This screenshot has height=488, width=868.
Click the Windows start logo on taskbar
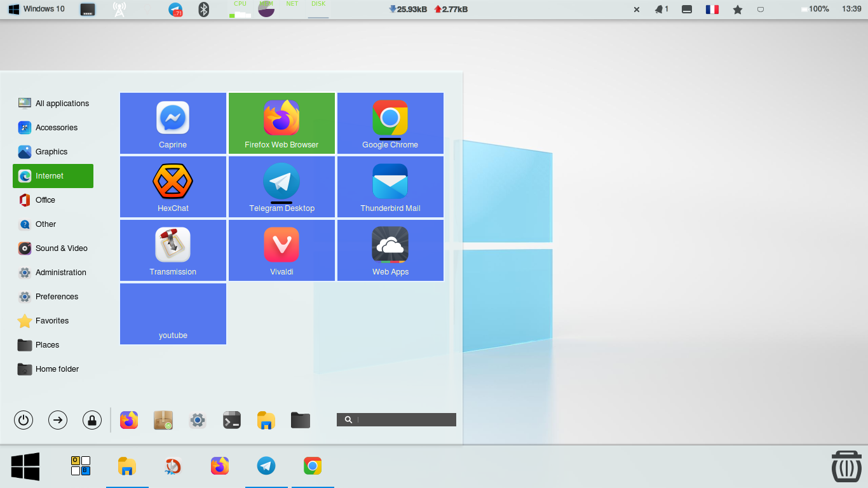click(x=25, y=466)
